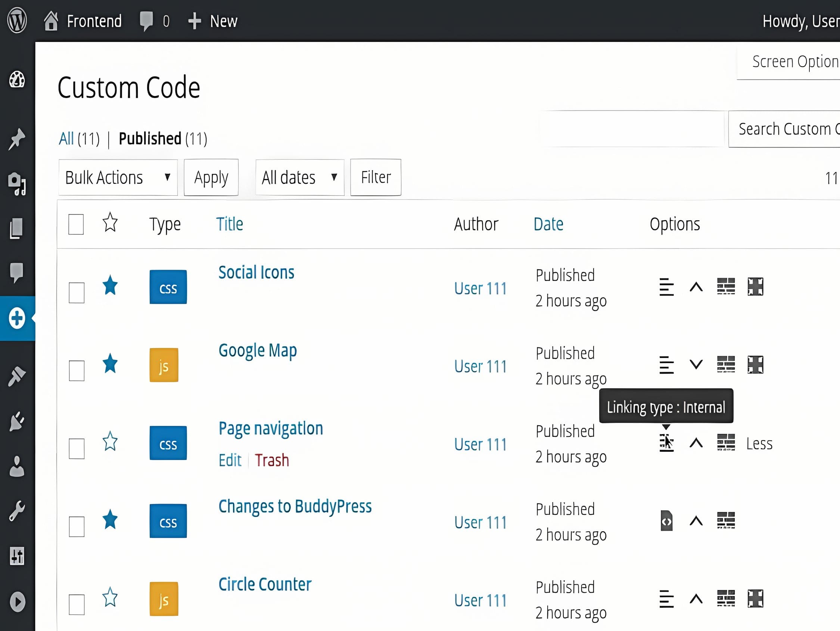Open Users icon in sidebar
This screenshot has height=631, width=840.
point(17,466)
